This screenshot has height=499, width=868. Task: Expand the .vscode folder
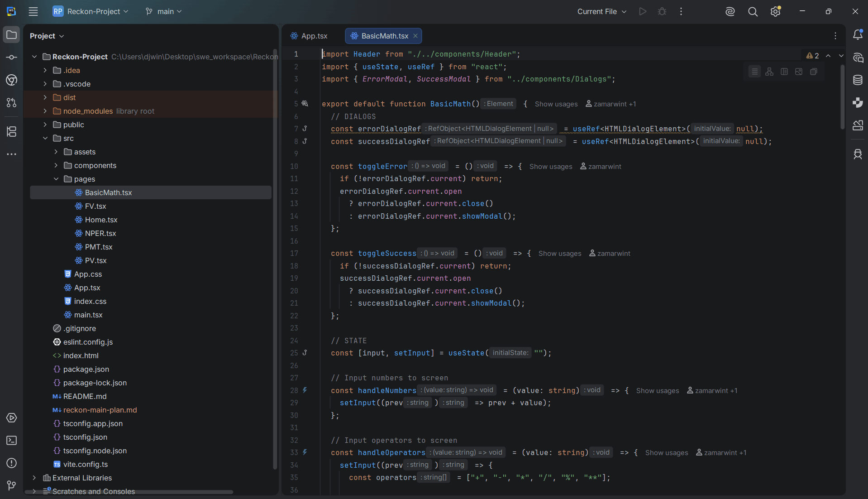pyautogui.click(x=45, y=84)
